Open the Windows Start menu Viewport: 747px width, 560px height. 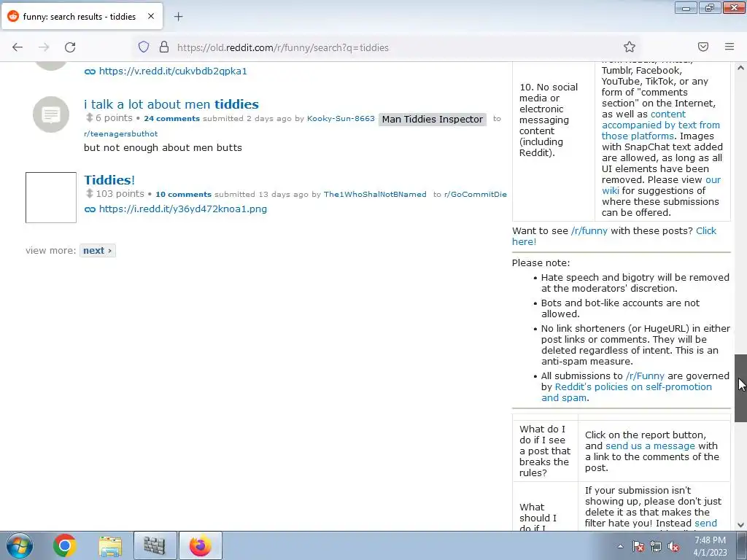(x=19, y=545)
